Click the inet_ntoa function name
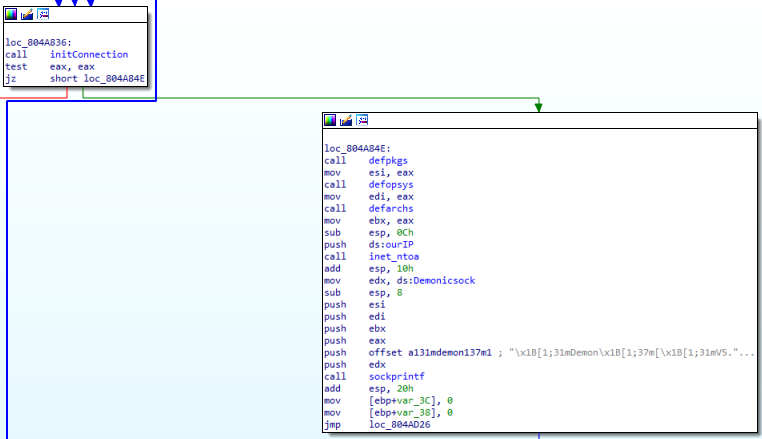 click(x=394, y=256)
